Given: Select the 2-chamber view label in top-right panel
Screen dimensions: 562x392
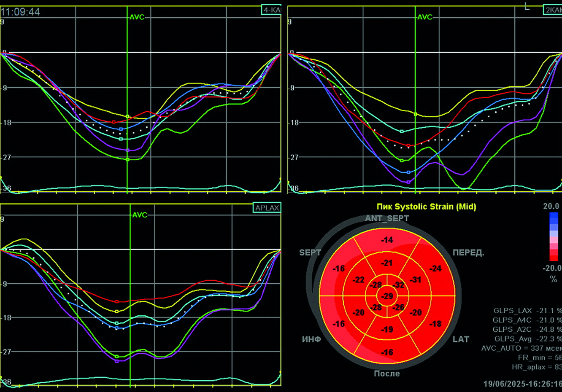Looking at the screenshot, I should [552, 10].
